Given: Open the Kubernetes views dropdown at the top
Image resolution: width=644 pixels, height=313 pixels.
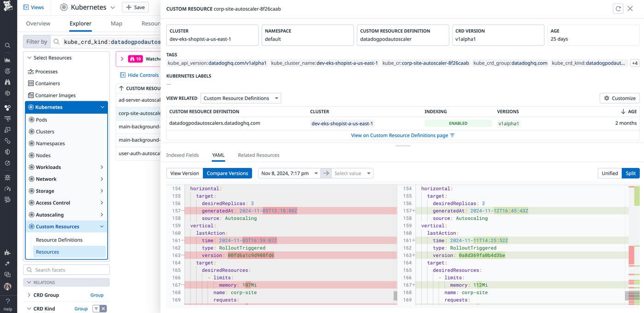Looking at the screenshot, I should pos(112,7).
